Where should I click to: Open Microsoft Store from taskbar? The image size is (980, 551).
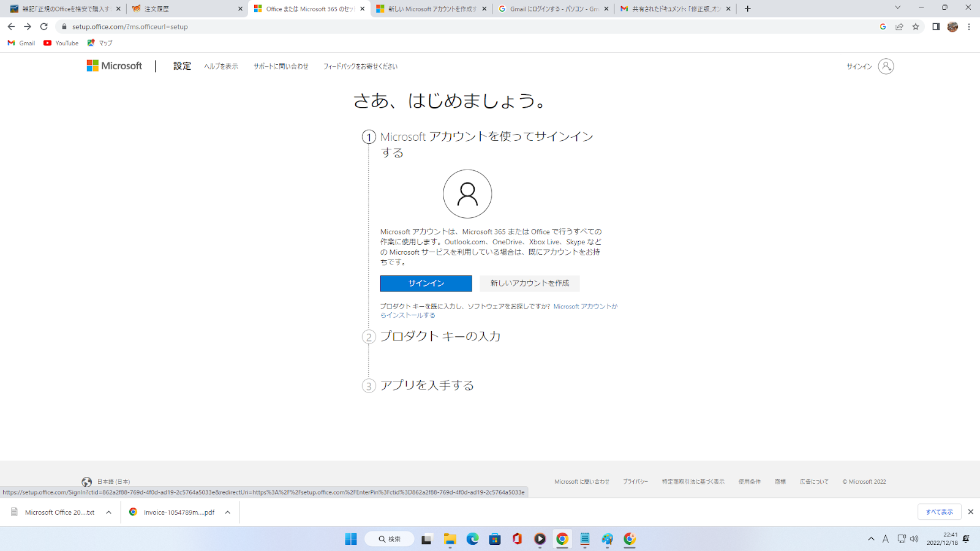pos(495,539)
